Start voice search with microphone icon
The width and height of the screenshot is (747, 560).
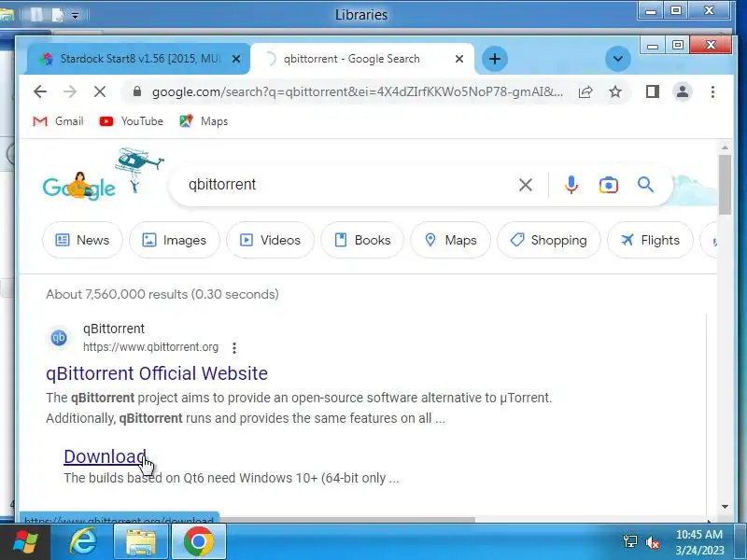tap(571, 184)
